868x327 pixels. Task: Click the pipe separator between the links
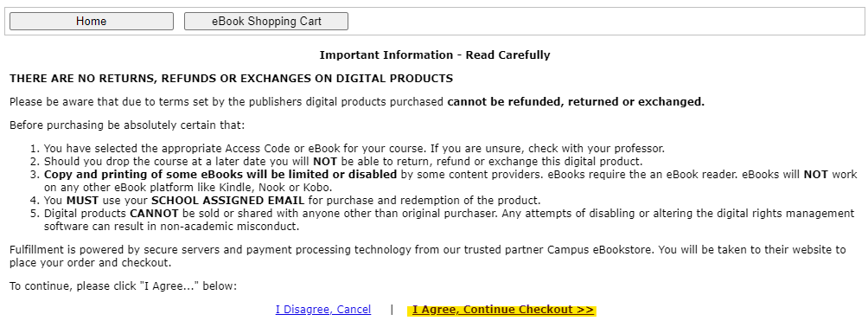[392, 309]
